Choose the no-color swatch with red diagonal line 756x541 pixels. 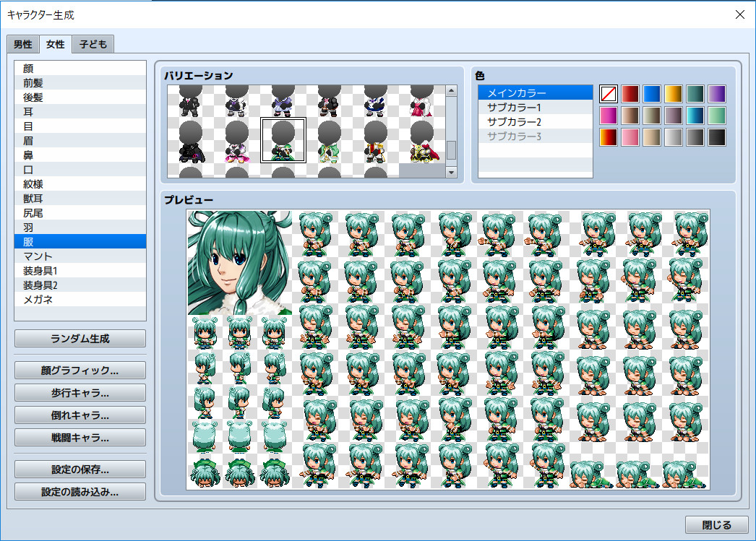tap(608, 93)
